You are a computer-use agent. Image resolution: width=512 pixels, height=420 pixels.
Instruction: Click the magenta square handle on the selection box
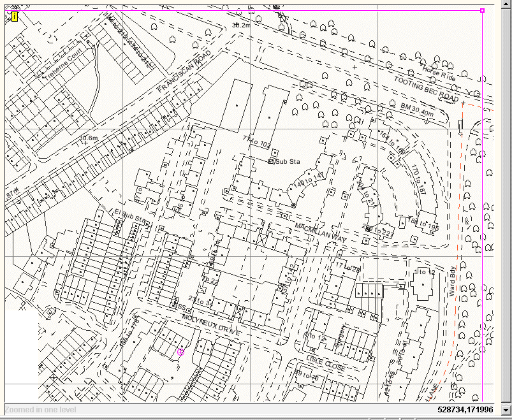482,10
